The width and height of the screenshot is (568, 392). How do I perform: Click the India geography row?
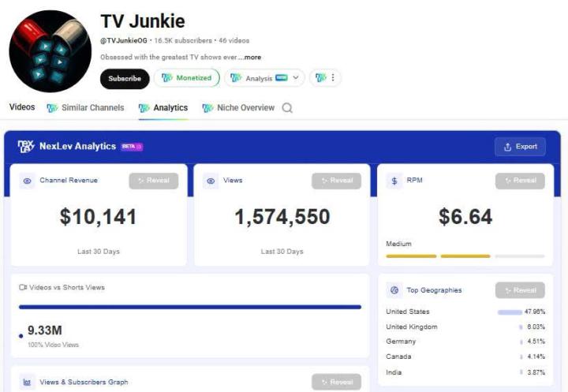[x=465, y=372]
